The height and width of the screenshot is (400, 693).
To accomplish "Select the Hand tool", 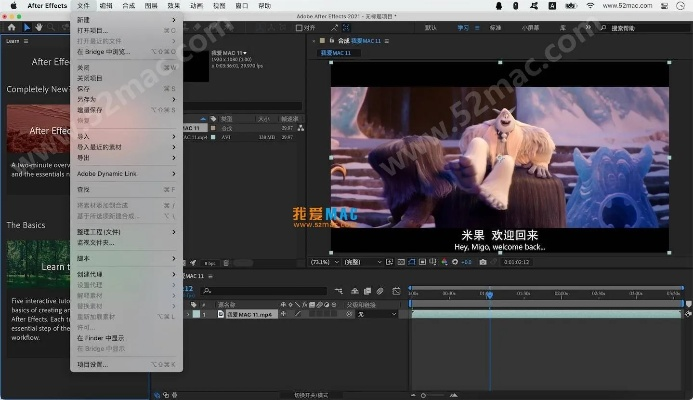I will tap(38, 28).
